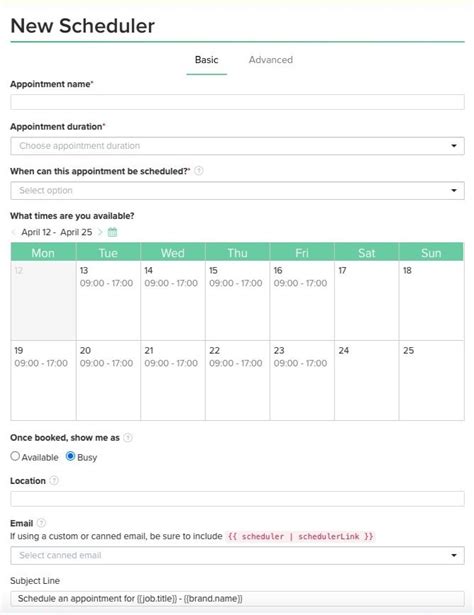Viewport: 474px width, 615px height.
Task: Click the Appointment name field
Action: click(237, 102)
